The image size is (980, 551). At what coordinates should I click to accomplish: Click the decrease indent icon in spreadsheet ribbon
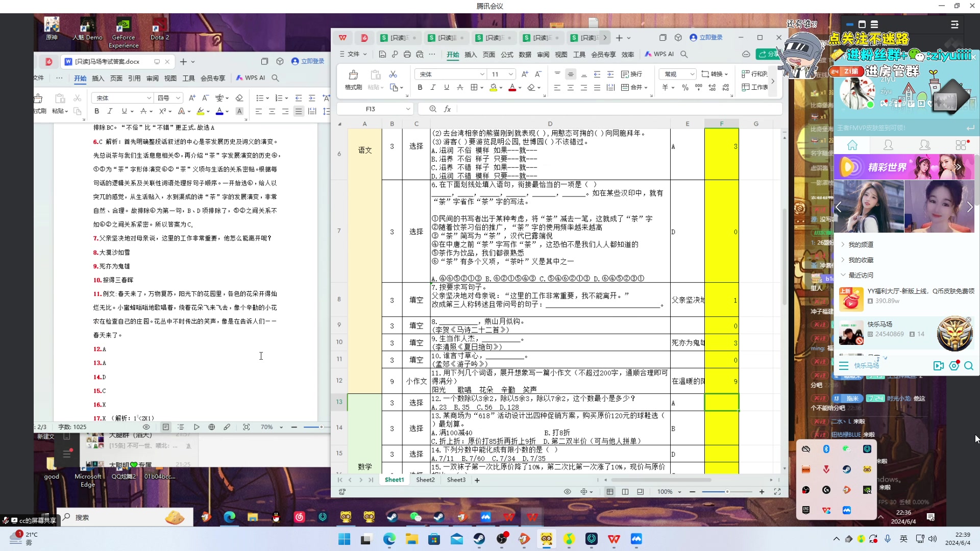(597, 74)
